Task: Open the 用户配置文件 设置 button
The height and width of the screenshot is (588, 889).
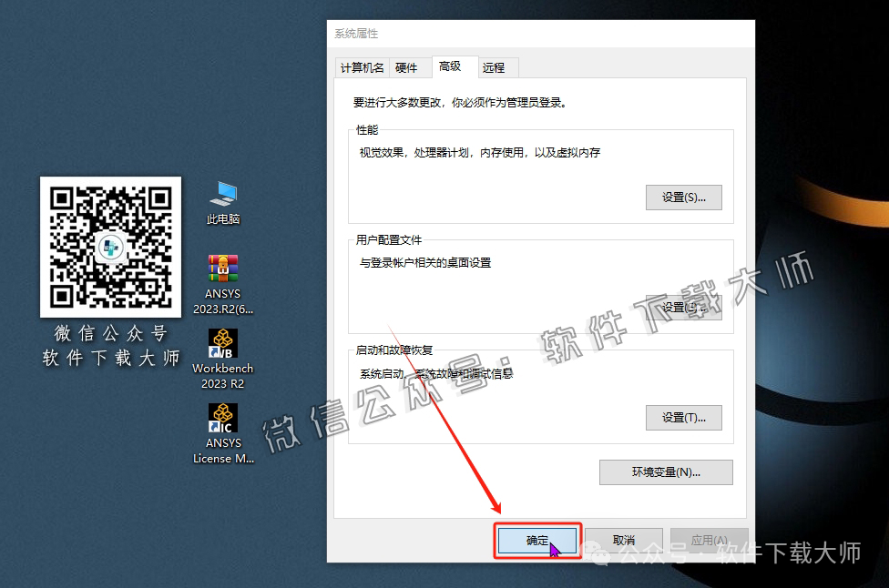Action: pyautogui.click(x=684, y=308)
